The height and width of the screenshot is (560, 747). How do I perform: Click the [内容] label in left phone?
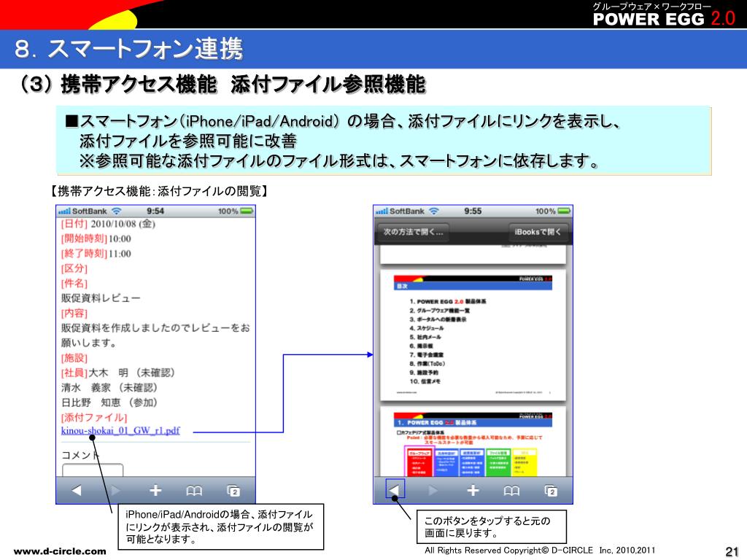pyautogui.click(x=74, y=313)
